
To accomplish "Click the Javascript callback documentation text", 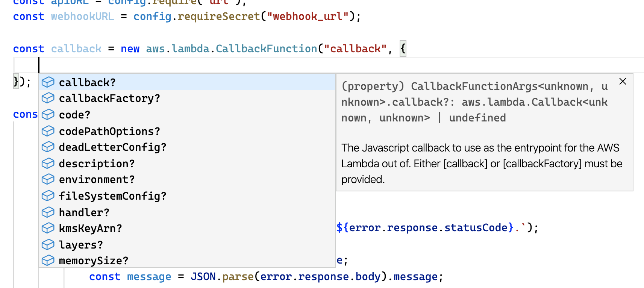I will [482, 164].
